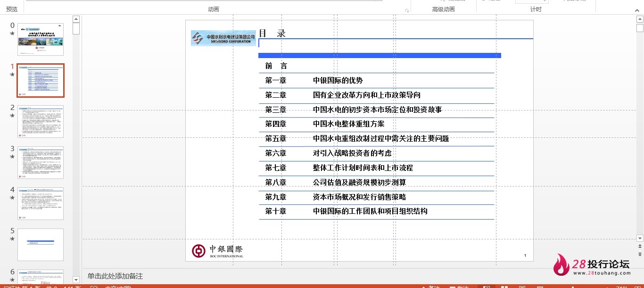Click the 第一章 label

click(x=276, y=80)
